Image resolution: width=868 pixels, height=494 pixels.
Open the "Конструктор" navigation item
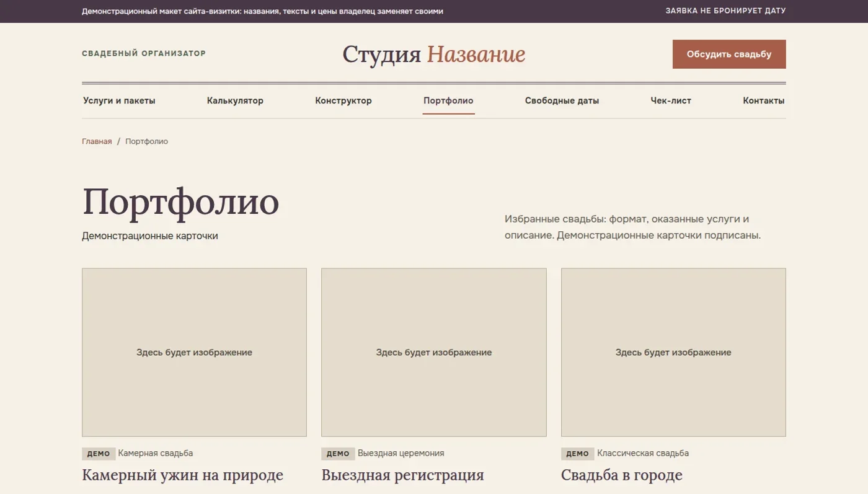343,101
